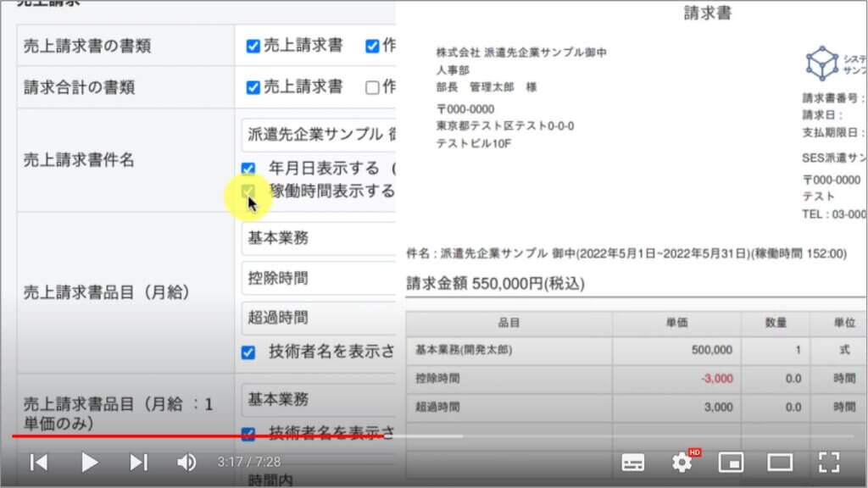Skip to the previous video
Screen dimensions: 868x488
point(38,462)
